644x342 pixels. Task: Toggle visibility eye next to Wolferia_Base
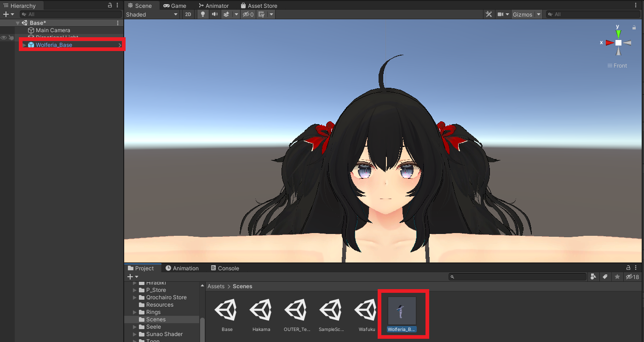click(3, 37)
